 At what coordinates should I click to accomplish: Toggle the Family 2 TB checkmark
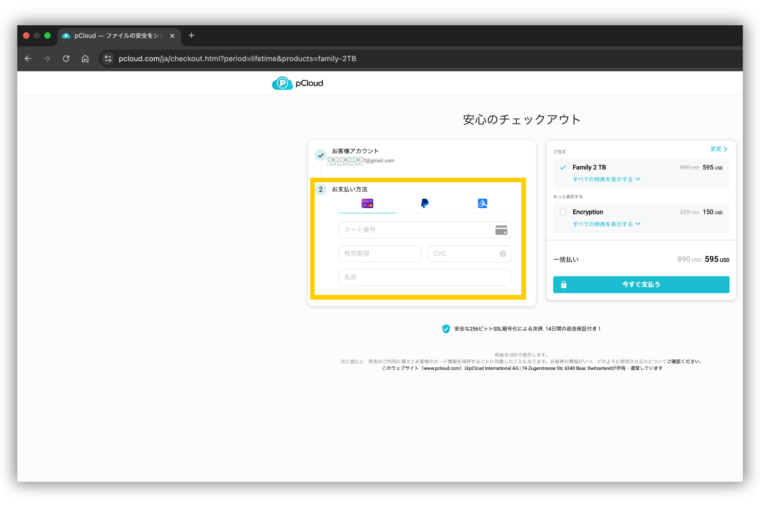click(563, 167)
